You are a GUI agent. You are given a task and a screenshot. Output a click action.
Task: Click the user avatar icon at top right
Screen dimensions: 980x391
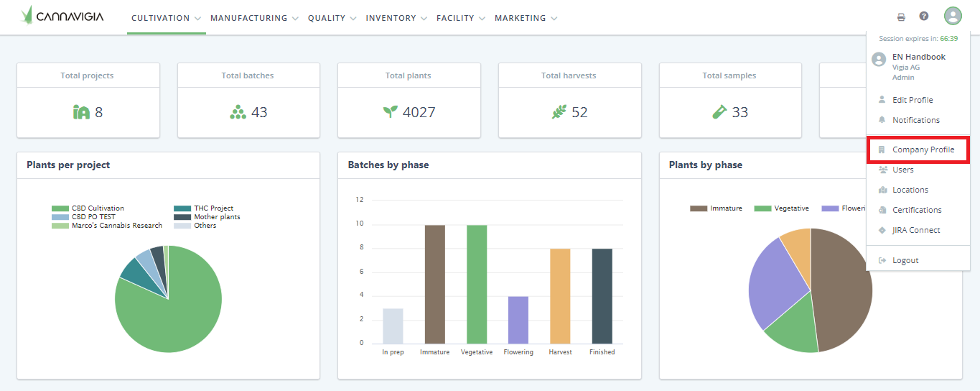point(953,17)
